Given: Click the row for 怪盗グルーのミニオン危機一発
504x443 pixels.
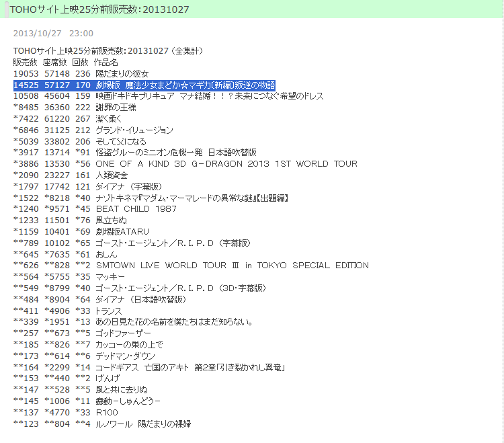Looking at the screenshot, I should point(135,153).
